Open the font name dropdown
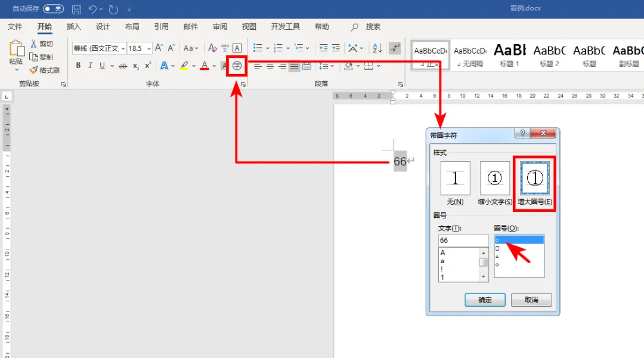 coord(123,48)
